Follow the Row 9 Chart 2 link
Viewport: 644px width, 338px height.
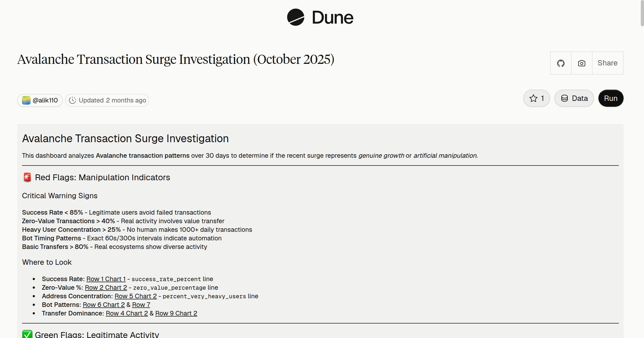(x=176, y=313)
